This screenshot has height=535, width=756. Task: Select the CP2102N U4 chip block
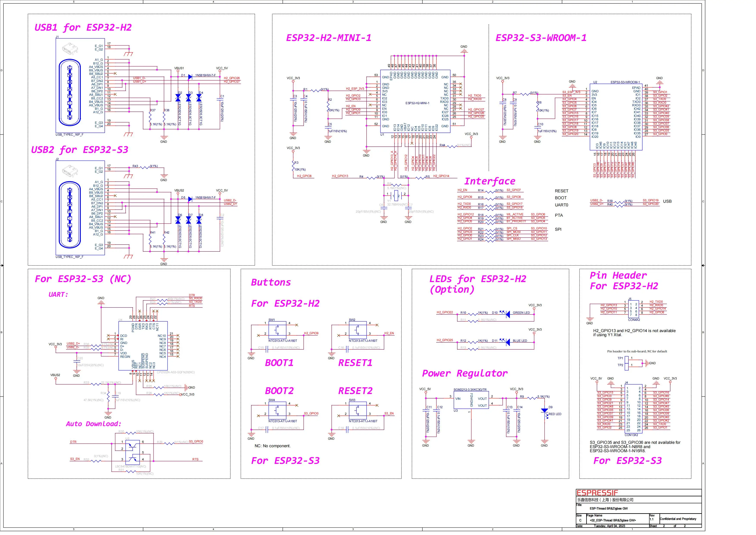pyautogui.click(x=143, y=346)
